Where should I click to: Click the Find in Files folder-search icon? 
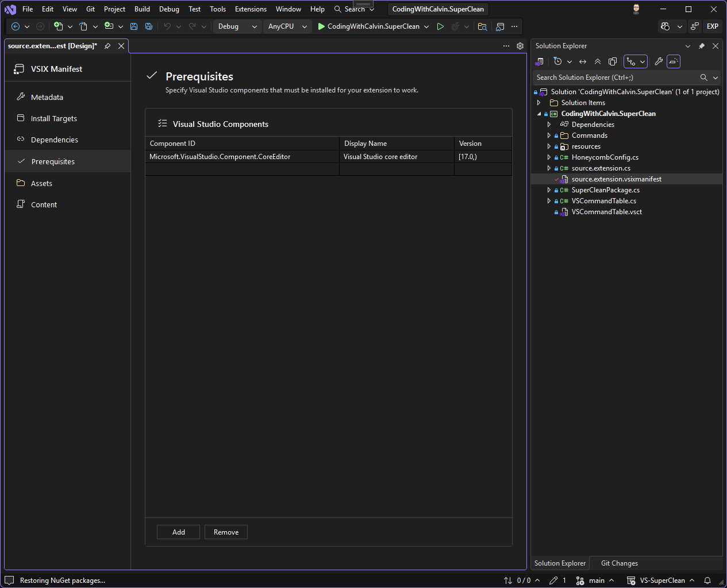click(483, 26)
